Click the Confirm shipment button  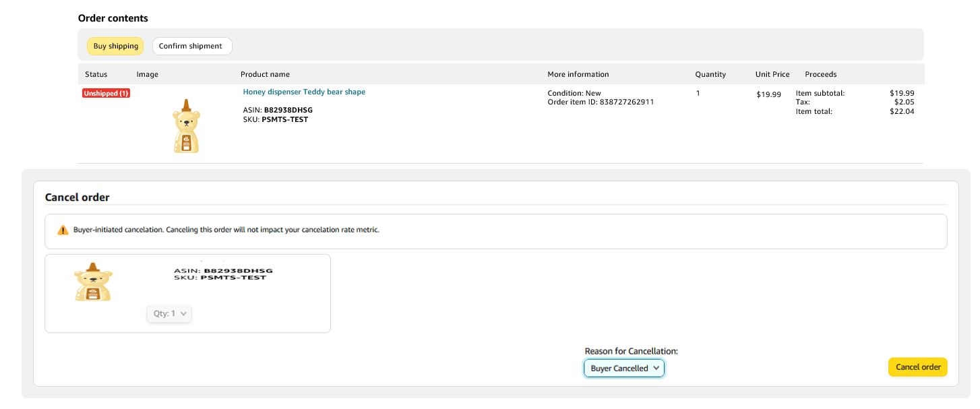pos(192,46)
